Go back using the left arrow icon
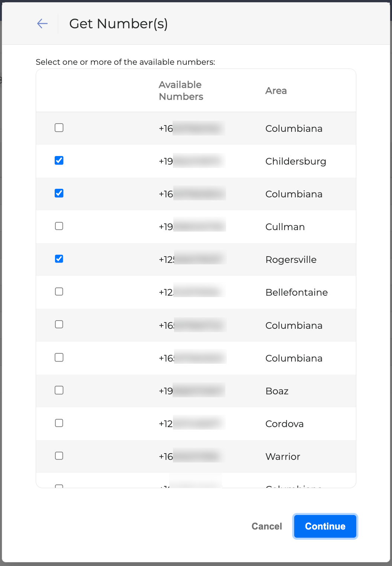This screenshot has width=392, height=566. pos(42,24)
